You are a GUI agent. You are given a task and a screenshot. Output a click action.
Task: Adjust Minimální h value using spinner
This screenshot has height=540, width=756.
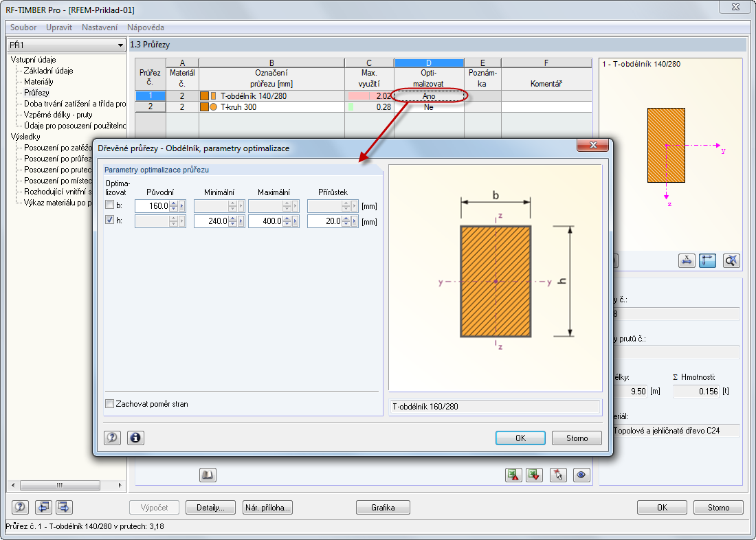pyautogui.click(x=233, y=221)
